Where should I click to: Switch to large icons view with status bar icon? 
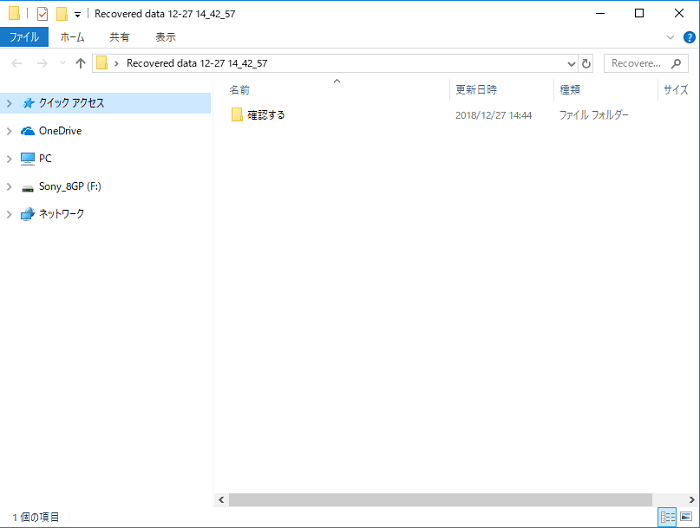coord(686,517)
